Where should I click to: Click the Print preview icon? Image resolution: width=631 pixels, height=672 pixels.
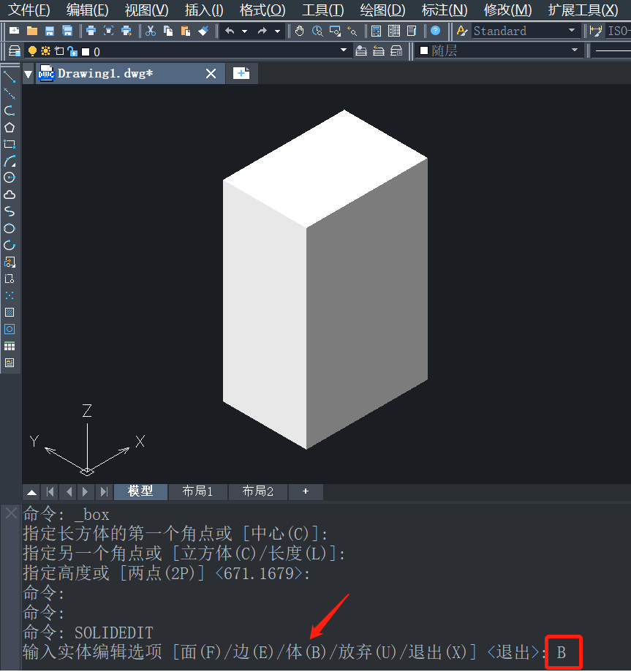(x=109, y=31)
